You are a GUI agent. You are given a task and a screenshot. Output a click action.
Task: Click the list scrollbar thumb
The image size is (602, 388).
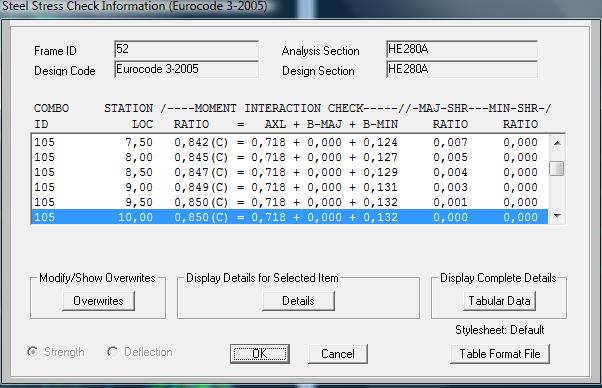click(x=557, y=168)
